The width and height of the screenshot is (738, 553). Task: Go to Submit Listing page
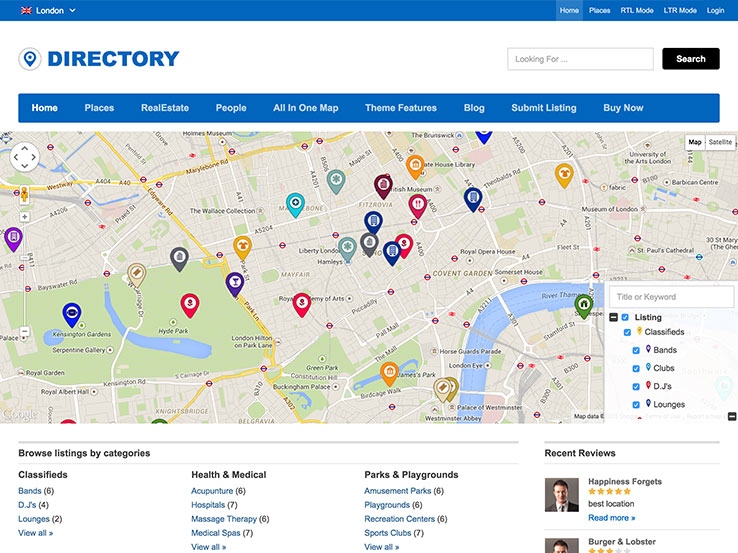(x=544, y=108)
